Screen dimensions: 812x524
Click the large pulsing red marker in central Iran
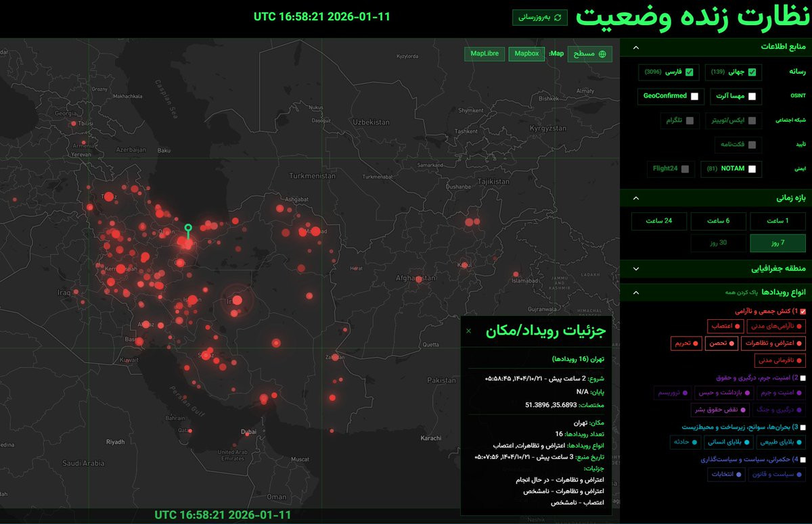coord(237,300)
